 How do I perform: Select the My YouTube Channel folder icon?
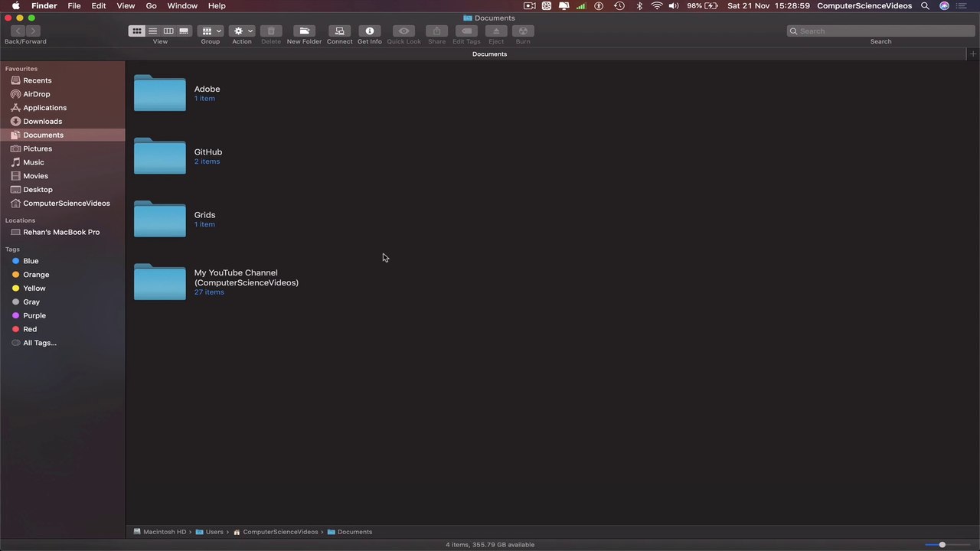tap(160, 282)
